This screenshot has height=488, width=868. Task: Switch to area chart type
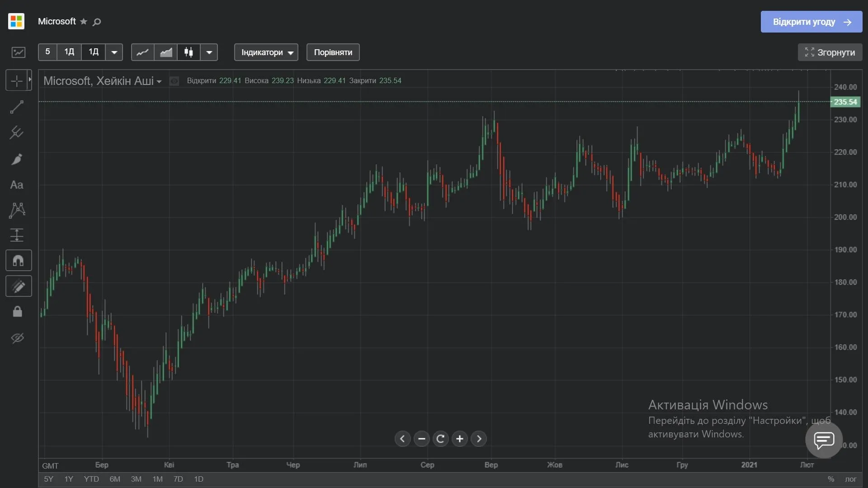[x=166, y=52]
